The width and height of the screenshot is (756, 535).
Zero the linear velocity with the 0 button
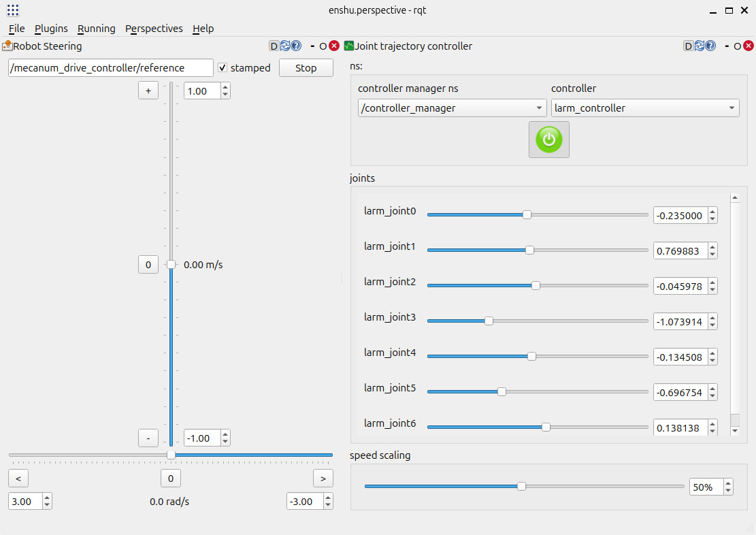coord(148,265)
